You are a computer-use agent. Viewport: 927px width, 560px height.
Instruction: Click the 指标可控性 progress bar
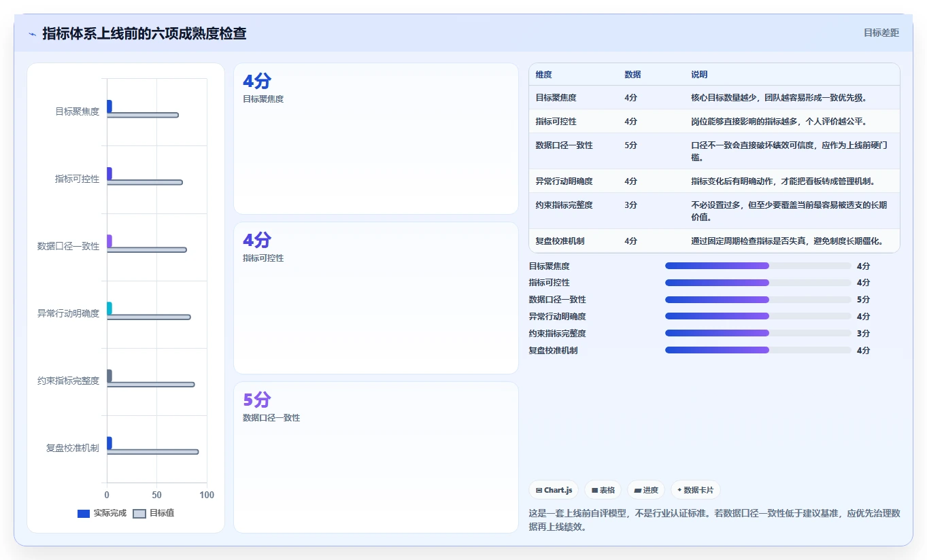[x=758, y=283]
